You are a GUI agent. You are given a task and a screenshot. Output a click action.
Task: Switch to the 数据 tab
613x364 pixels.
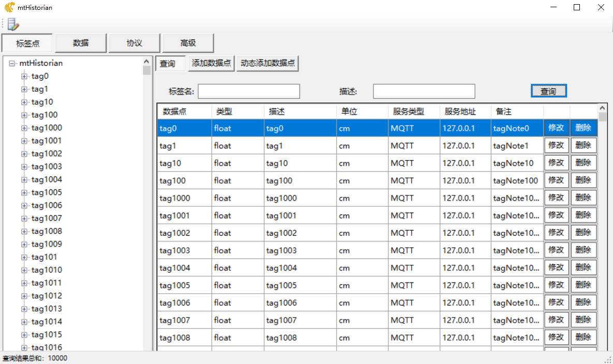tap(81, 43)
